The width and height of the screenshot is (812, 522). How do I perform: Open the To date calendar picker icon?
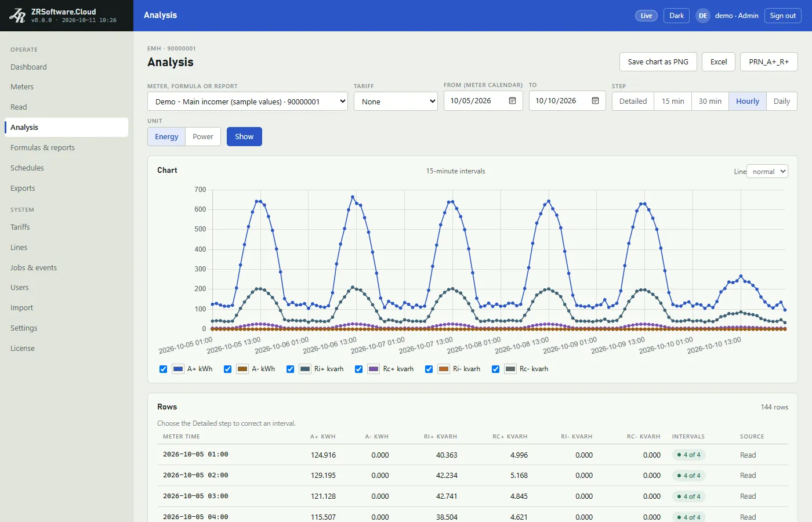(x=595, y=101)
